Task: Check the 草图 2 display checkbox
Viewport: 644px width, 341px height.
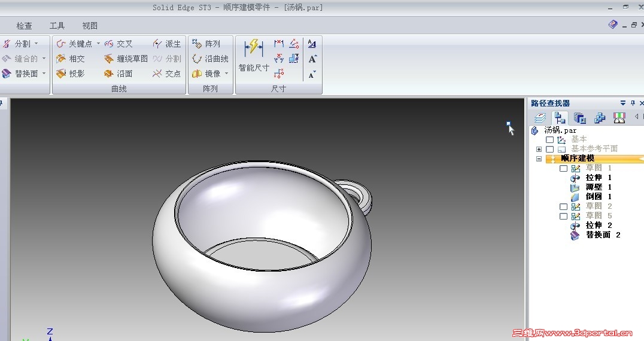Action: tap(564, 206)
